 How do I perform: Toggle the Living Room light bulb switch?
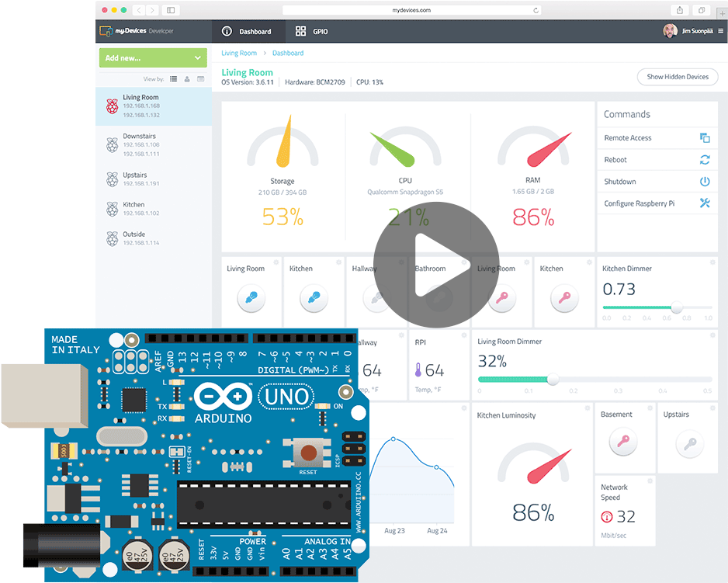click(x=251, y=298)
